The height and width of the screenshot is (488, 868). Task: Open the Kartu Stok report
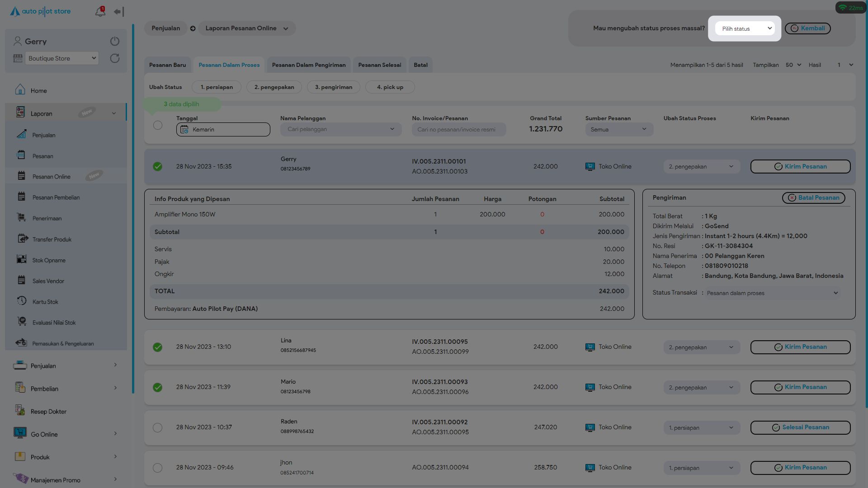(x=45, y=302)
